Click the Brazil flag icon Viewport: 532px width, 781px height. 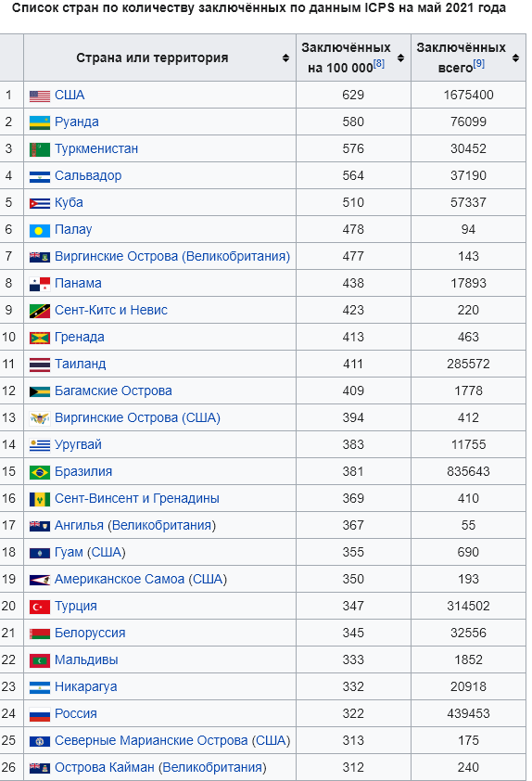pyautogui.click(x=40, y=472)
